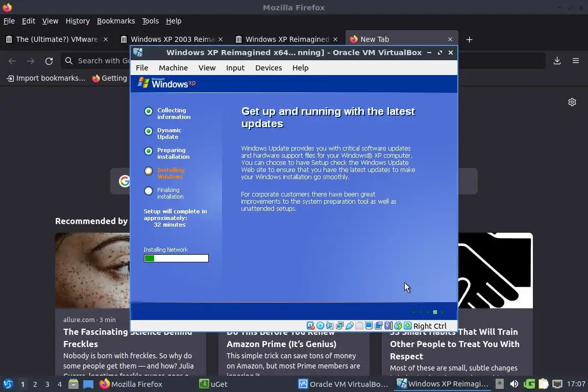Open Firefox History menu
Viewport: 588px width, 392px height.
[x=78, y=21]
